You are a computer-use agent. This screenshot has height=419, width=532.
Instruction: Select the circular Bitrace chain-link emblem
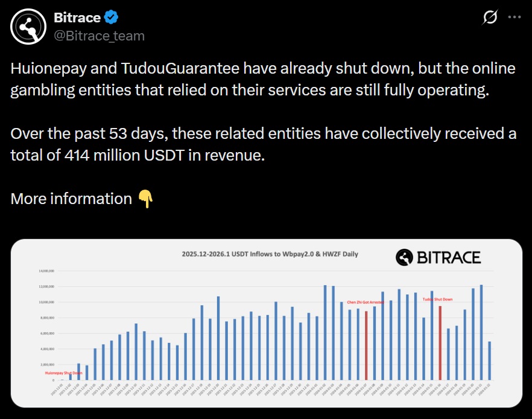coord(26,26)
